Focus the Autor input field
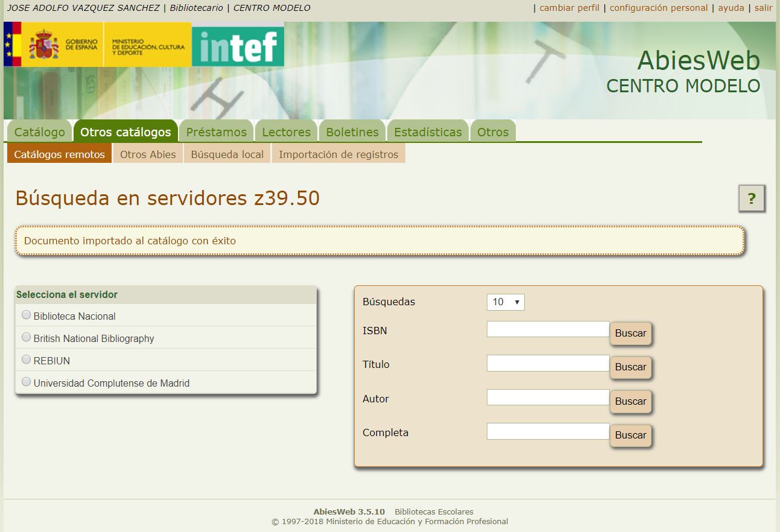This screenshot has height=532, width=780. (x=548, y=397)
